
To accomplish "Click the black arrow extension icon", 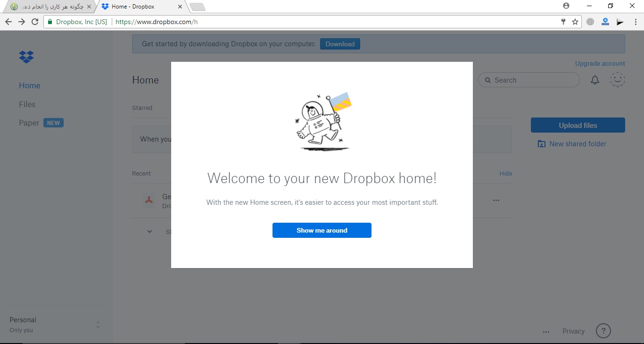I will click(x=620, y=22).
